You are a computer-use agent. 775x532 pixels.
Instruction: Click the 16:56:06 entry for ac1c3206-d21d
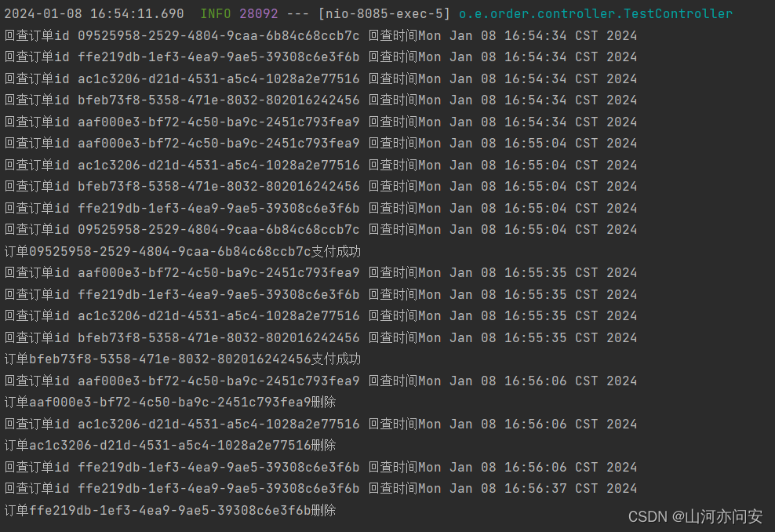tap(320, 424)
